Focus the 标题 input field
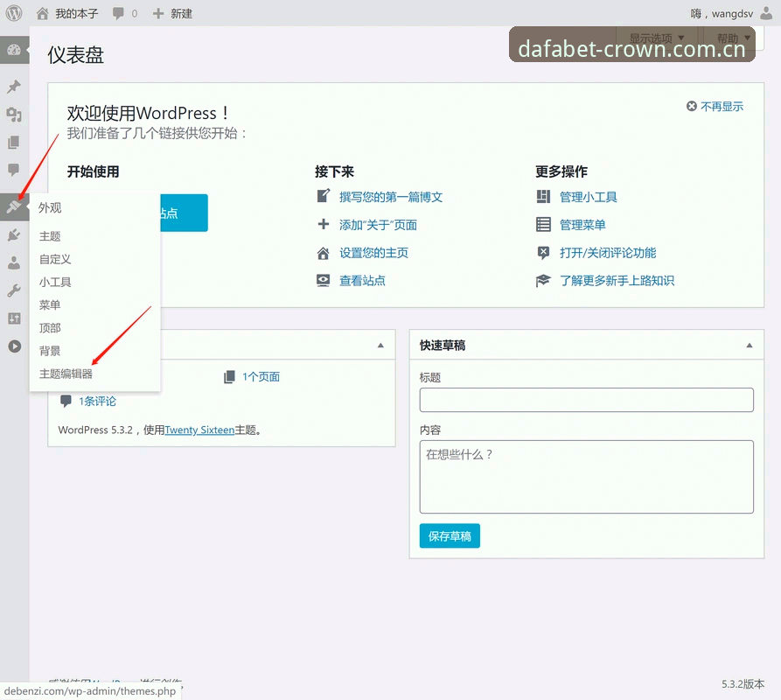The height and width of the screenshot is (700, 781). pyautogui.click(x=586, y=400)
